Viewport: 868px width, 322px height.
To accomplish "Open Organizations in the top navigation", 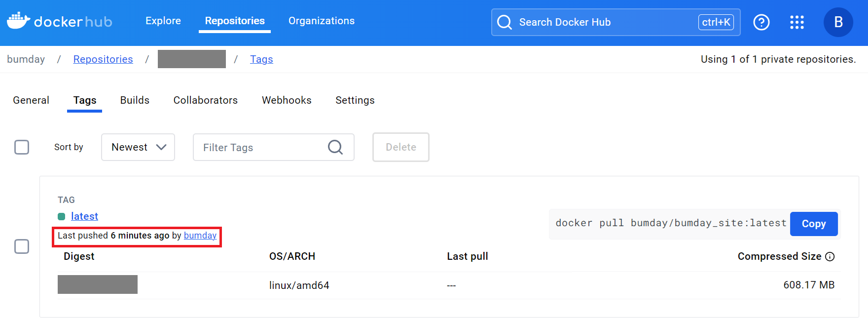I will tap(322, 21).
